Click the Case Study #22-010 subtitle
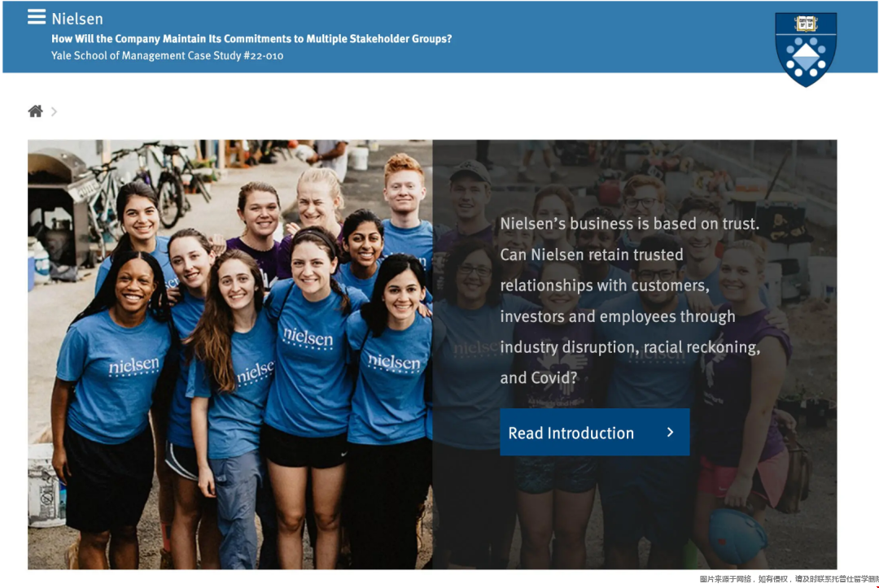 tap(167, 55)
